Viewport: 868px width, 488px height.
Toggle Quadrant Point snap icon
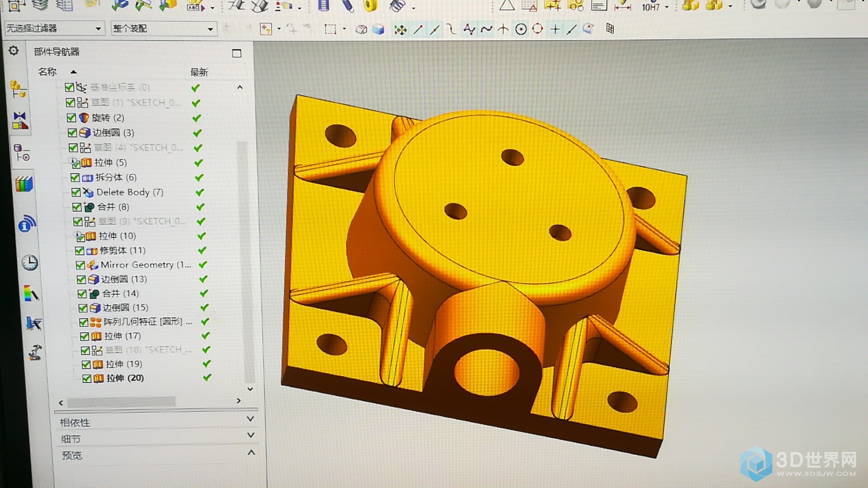(538, 29)
